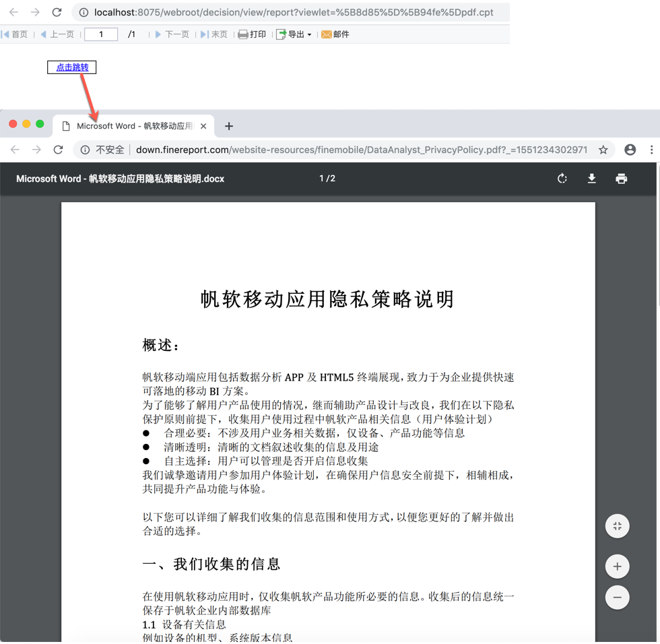Rotate the PDF document clockwise
Viewport: 660px width, 644px height.
coord(562,179)
